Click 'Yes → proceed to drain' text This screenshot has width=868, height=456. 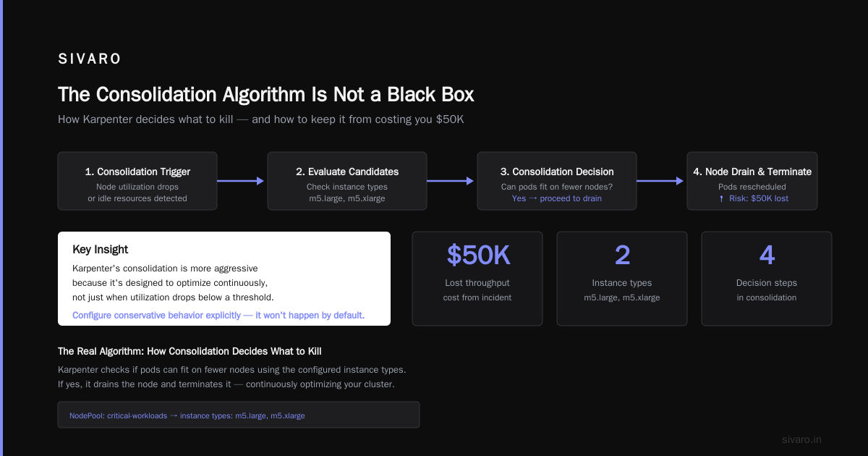point(557,198)
